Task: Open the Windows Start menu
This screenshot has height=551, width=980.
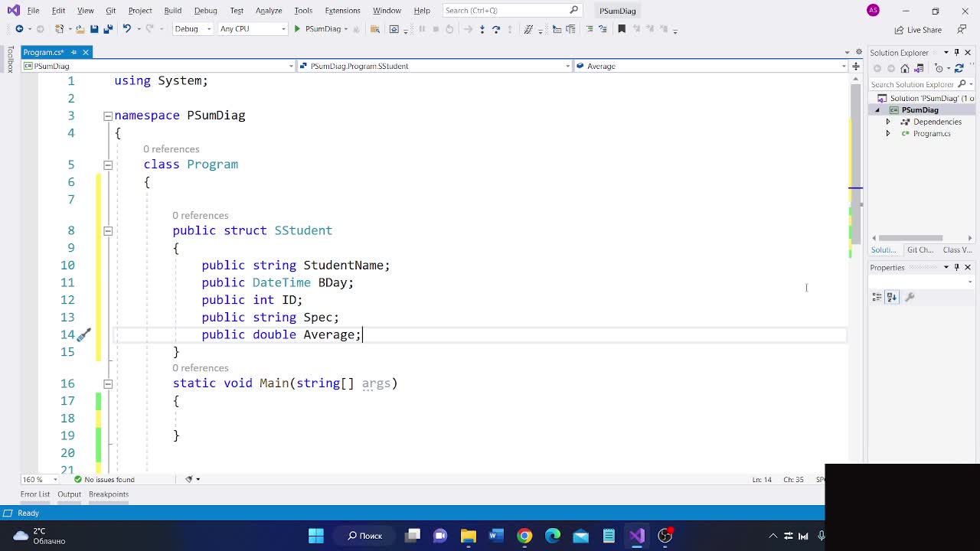Action: (316, 536)
